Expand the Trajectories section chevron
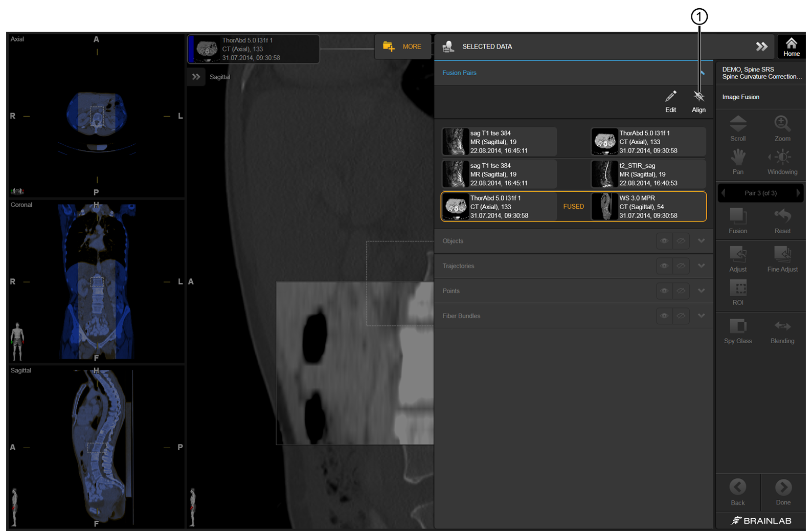812x531 pixels. (x=702, y=266)
